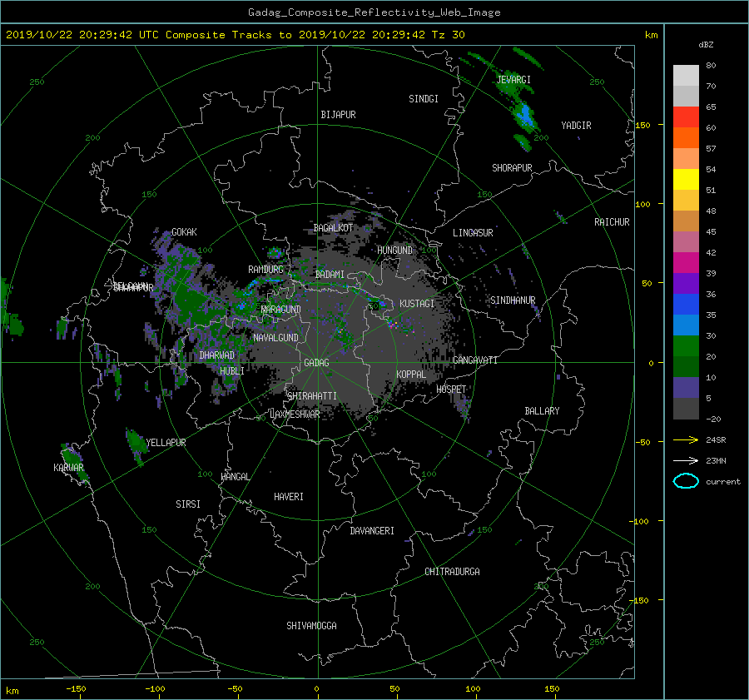
Task: Click the DHARWAD label
Action: tap(216, 355)
